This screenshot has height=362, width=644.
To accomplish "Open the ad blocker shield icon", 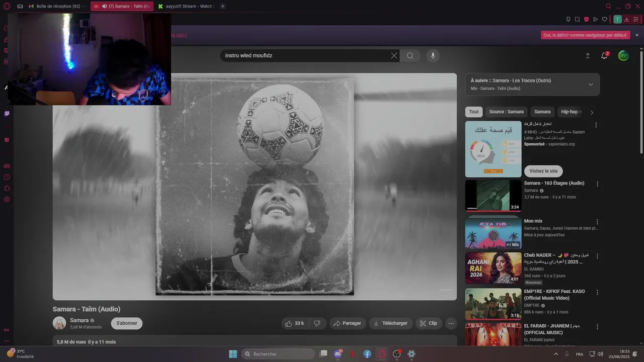I will pos(586,19).
